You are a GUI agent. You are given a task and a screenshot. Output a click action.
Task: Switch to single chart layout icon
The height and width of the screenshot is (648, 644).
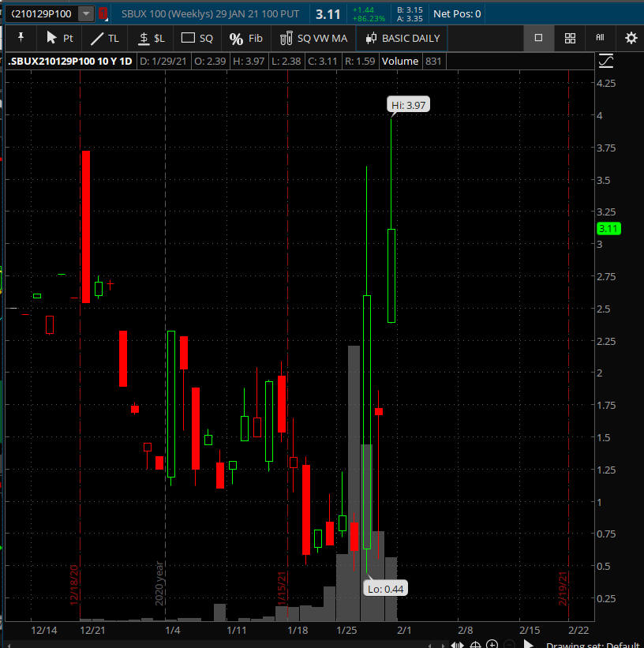click(538, 38)
